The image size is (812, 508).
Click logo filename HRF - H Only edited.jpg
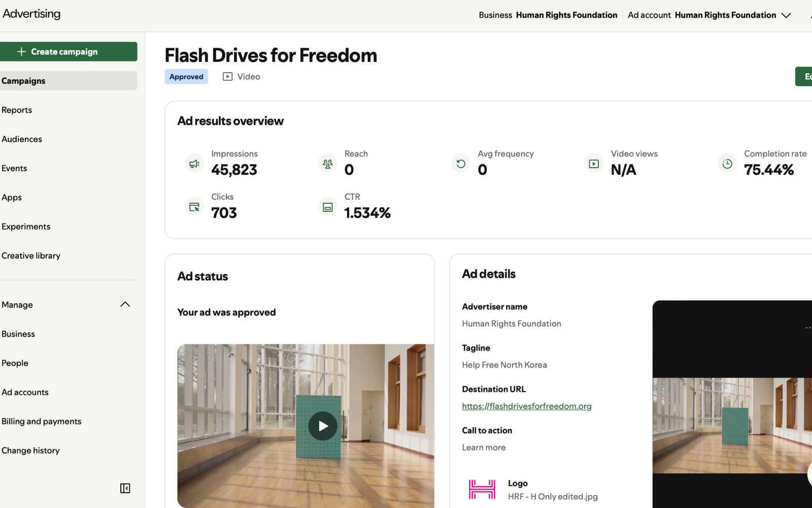click(553, 496)
